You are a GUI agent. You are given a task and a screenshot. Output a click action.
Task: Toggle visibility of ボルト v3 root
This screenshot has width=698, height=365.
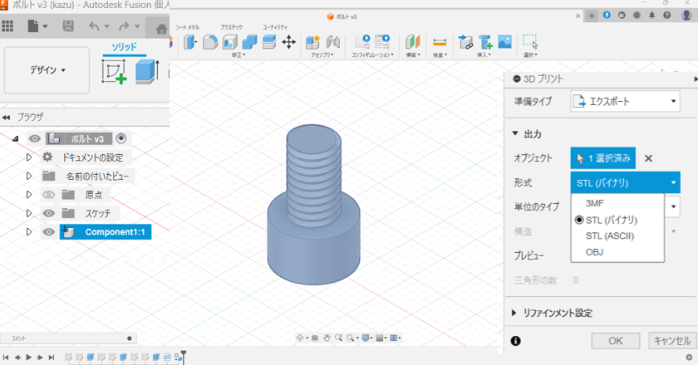coord(34,139)
